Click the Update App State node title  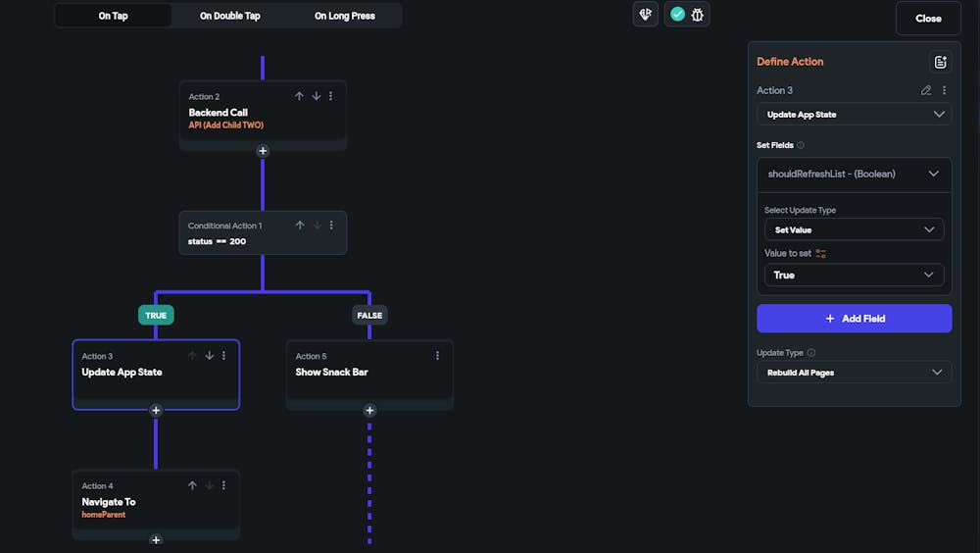click(x=122, y=372)
